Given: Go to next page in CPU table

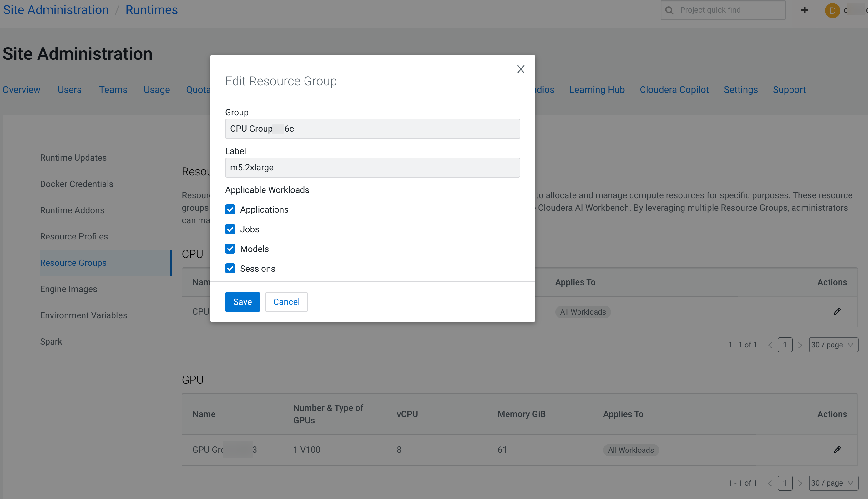Looking at the screenshot, I should coord(800,345).
